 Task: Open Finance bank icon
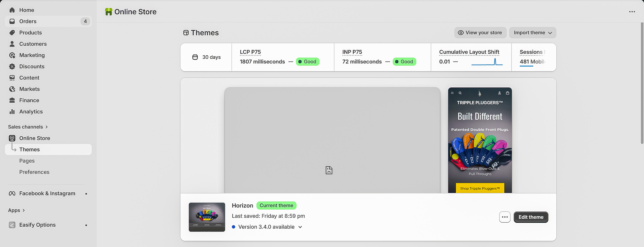click(x=12, y=100)
